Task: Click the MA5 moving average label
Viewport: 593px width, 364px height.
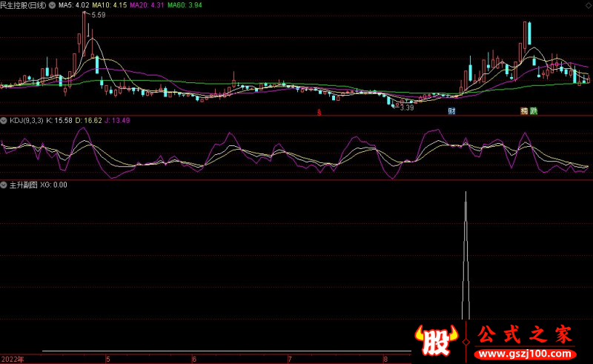Action: click(x=74, y=4)
